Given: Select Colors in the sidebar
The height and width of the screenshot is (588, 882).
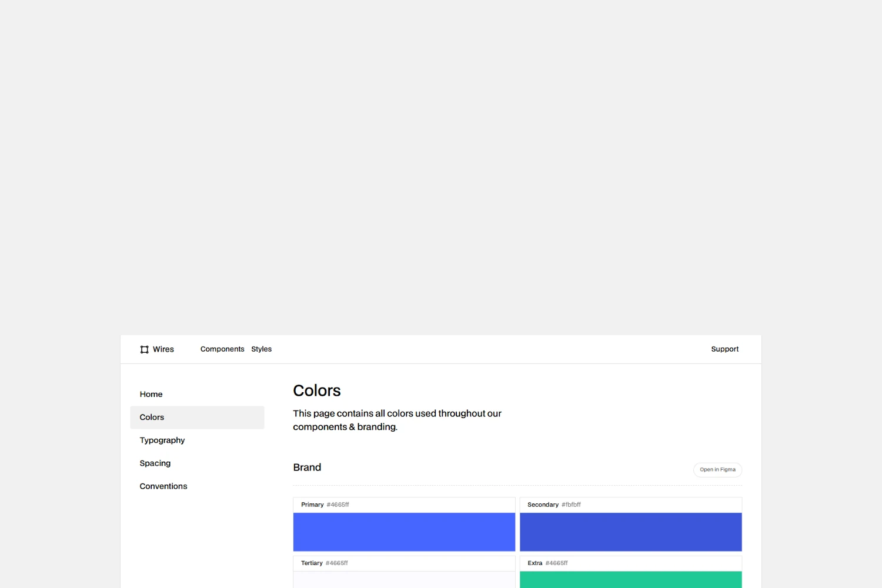Looking at the screenshot, I should 152,417.
